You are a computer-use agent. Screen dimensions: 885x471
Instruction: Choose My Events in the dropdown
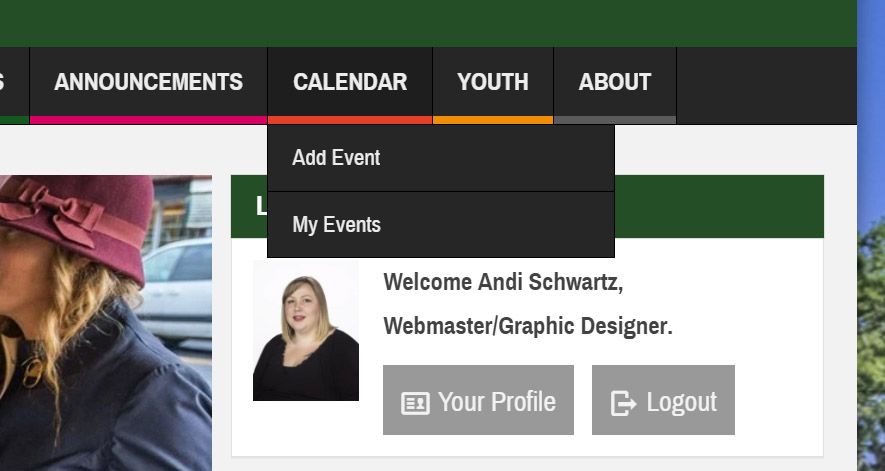[x=336, y=225]
